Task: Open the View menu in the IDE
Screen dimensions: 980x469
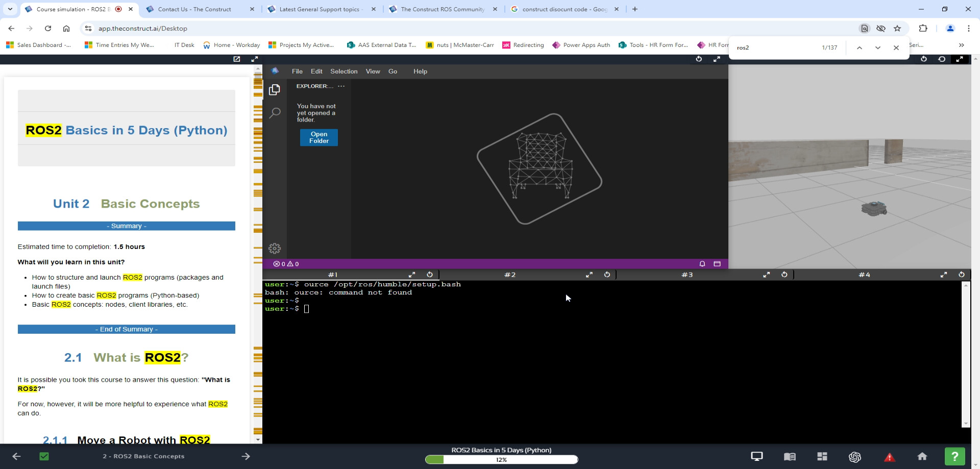Action: 373,71
